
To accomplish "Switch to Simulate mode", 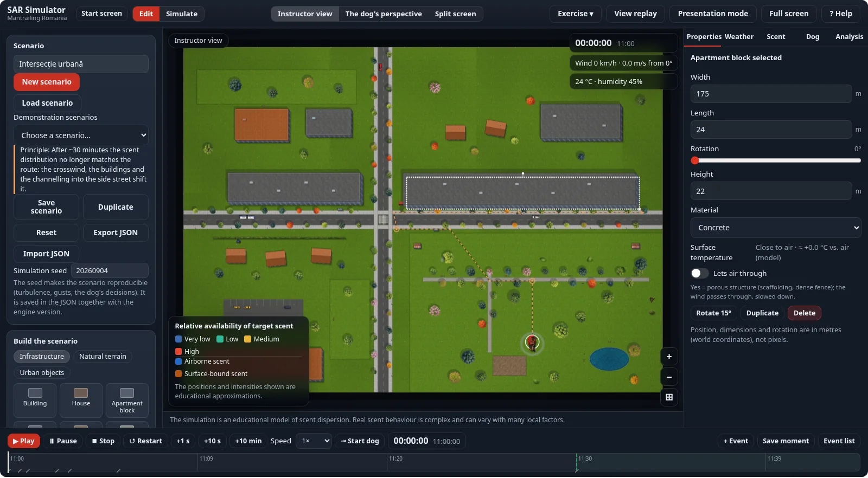I will (x=182, y=14).
